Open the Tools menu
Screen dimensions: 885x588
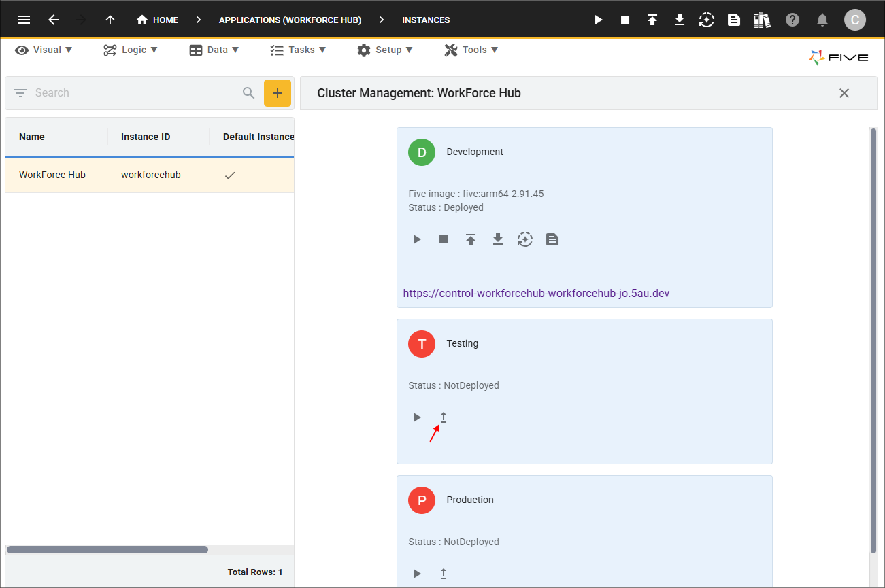click(x=471, y=50)
